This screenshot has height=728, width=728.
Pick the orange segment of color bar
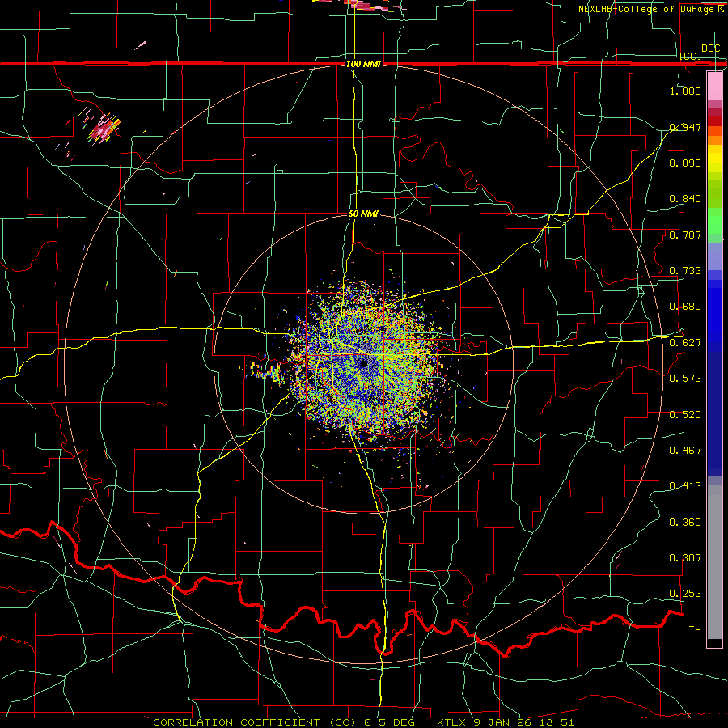click(714, 140)
